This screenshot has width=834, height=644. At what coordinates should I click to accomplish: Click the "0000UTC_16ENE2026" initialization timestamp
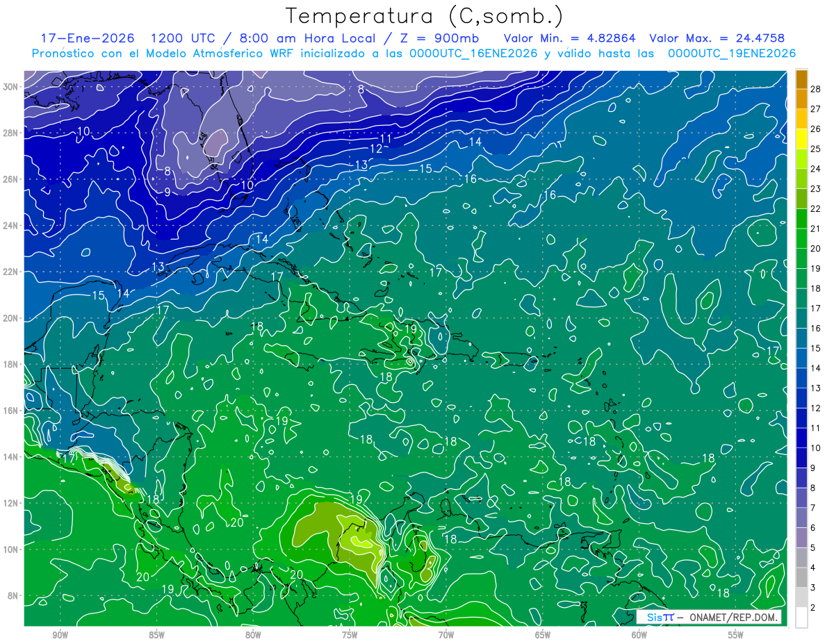click(473, 53)
